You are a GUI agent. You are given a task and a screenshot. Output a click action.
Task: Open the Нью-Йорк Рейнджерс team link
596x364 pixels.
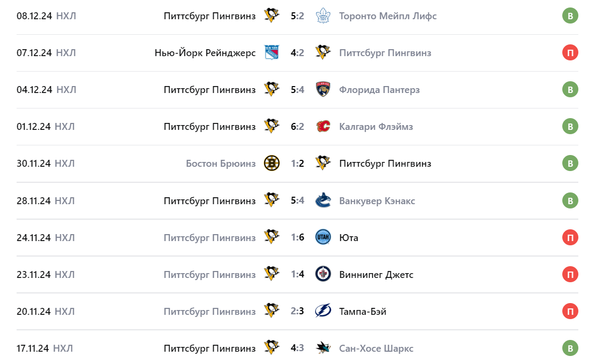[x=205, y=52]
